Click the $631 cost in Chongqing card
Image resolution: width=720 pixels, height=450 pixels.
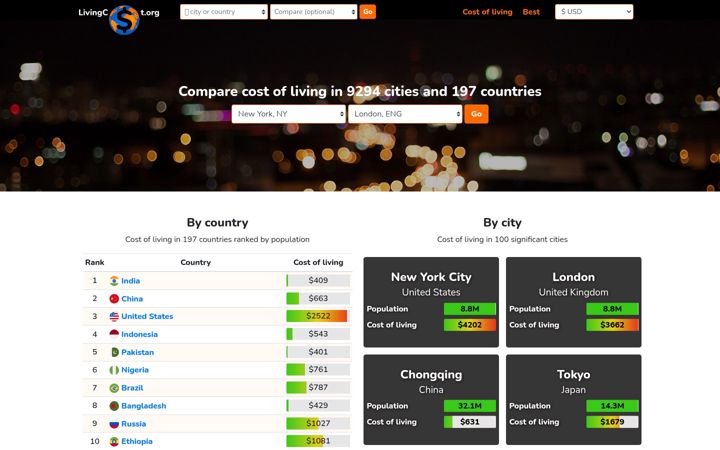tap(469, 422)
